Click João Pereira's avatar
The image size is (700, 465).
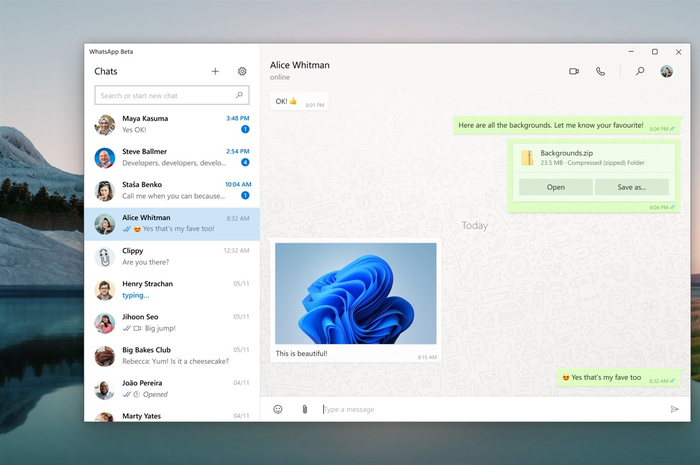(105, 389)
